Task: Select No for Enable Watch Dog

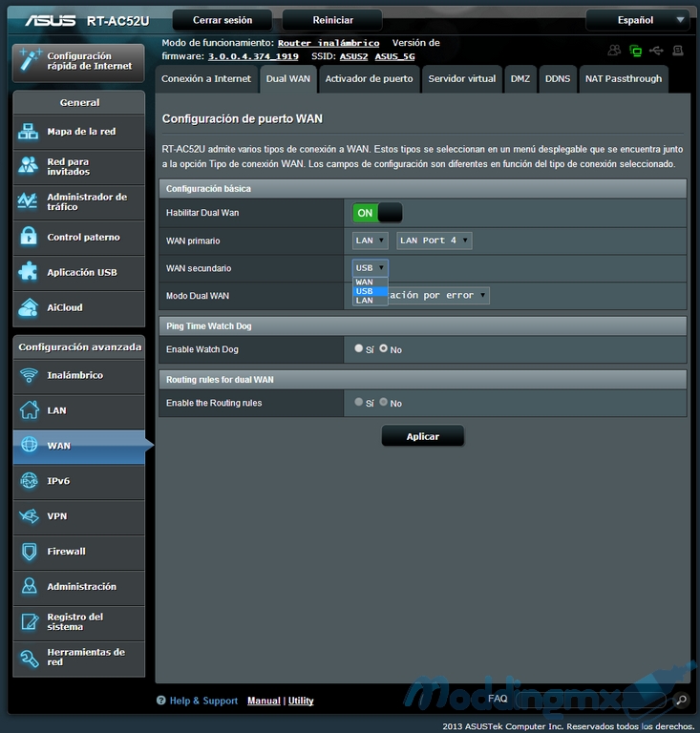Action: [384, 348]
